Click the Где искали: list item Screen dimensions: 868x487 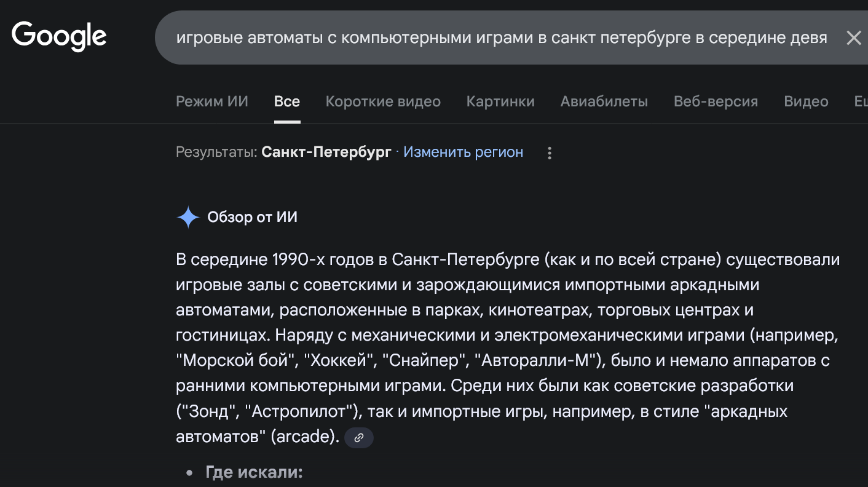point(254,472)
